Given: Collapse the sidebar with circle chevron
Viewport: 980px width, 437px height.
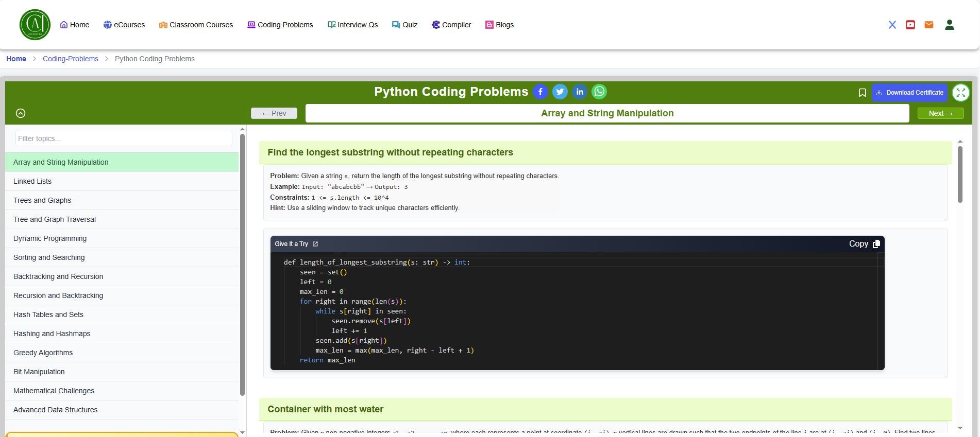Looking at the screenshot, I should [x=21, y=113].
